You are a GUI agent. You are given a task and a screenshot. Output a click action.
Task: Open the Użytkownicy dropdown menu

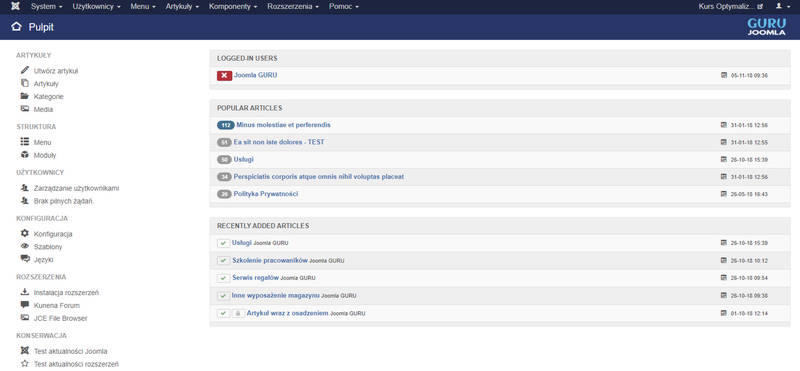pyautogui.click(x=96, y=7)
